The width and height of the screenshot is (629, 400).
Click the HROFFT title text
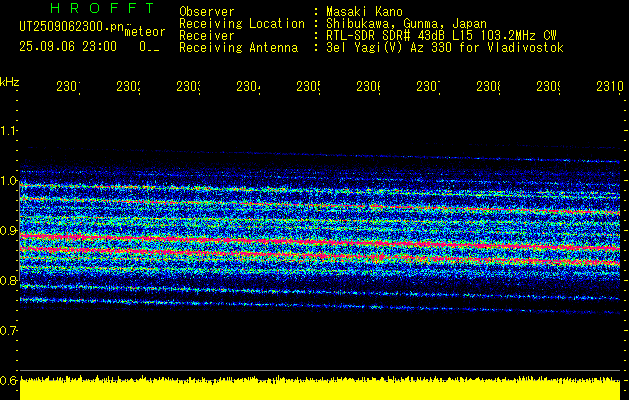point(103,8)
